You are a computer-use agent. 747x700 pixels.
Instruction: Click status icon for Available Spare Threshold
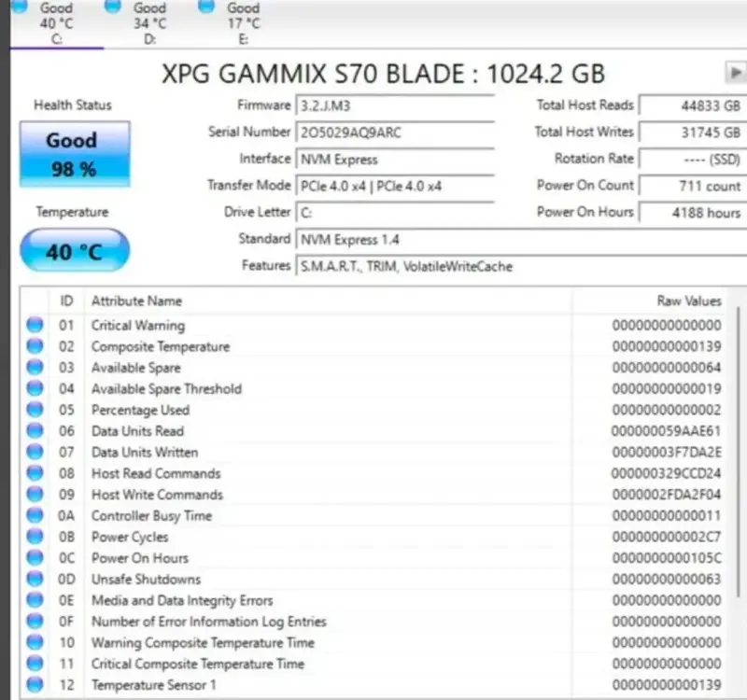coord(35,388)
